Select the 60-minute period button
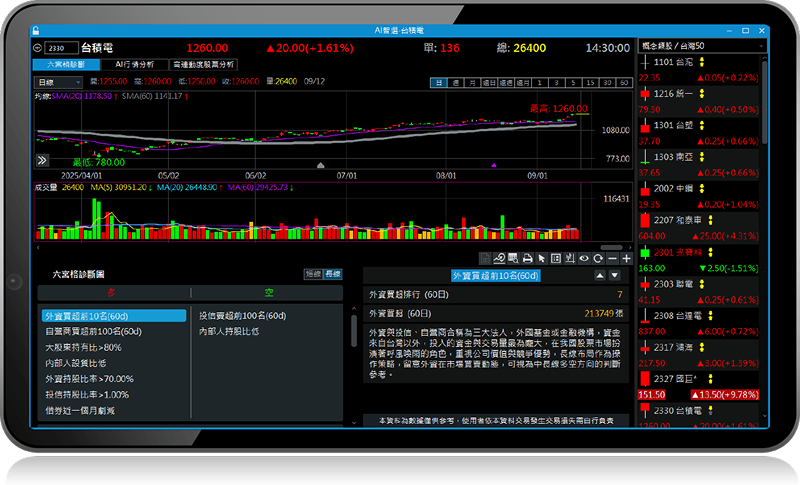800x485 pixels. (x=624, y=83)
